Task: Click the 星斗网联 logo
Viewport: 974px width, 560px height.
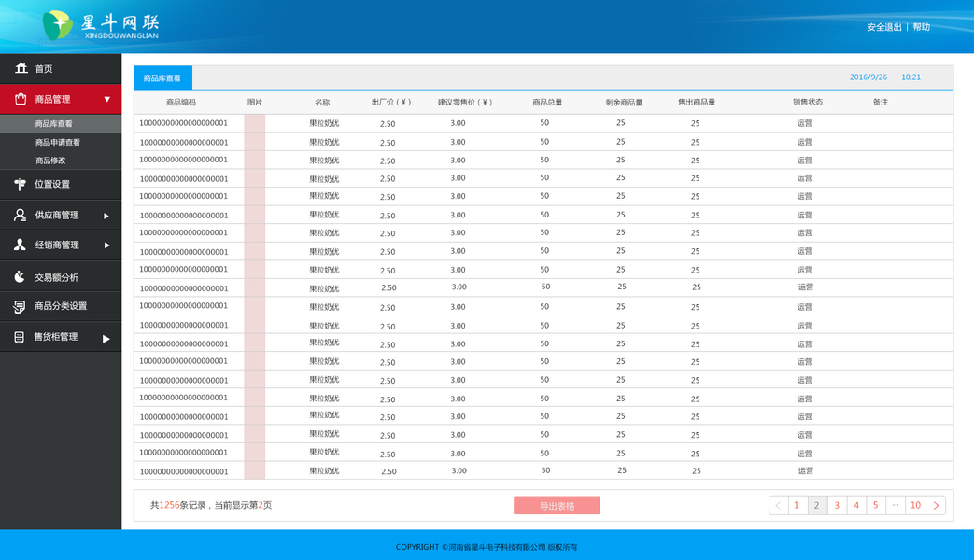Action: coord(101,25)
